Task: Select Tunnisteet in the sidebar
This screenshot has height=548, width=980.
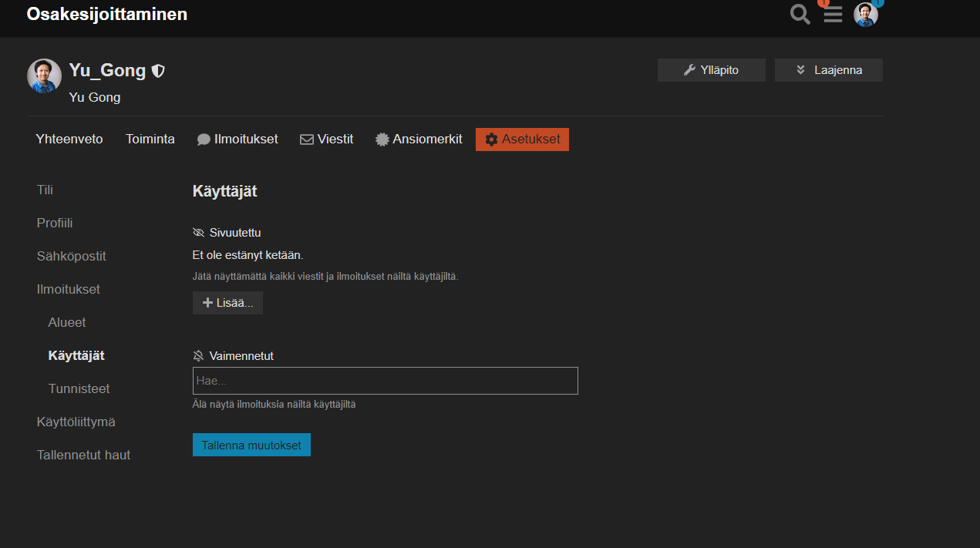Action: click(79, 388)
